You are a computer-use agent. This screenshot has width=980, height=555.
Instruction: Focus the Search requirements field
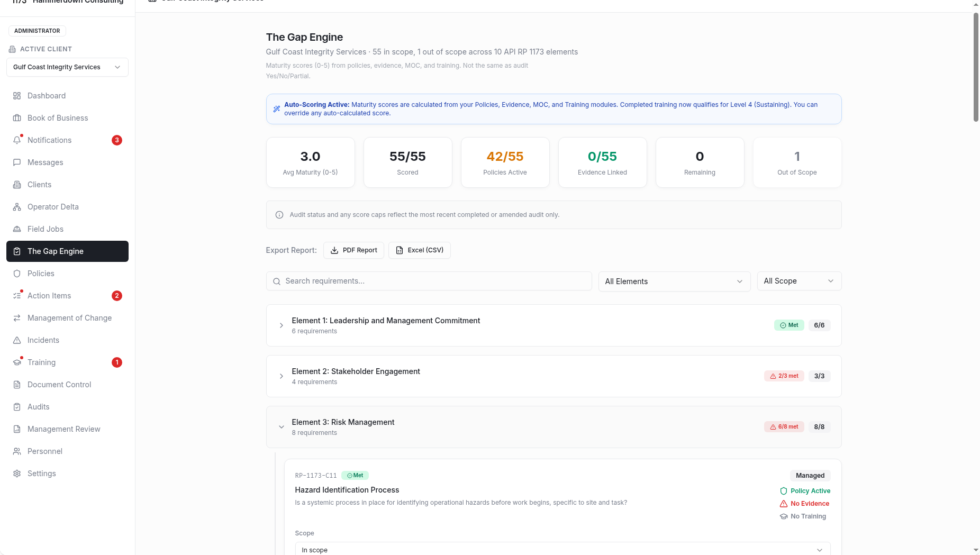point(429,281)
